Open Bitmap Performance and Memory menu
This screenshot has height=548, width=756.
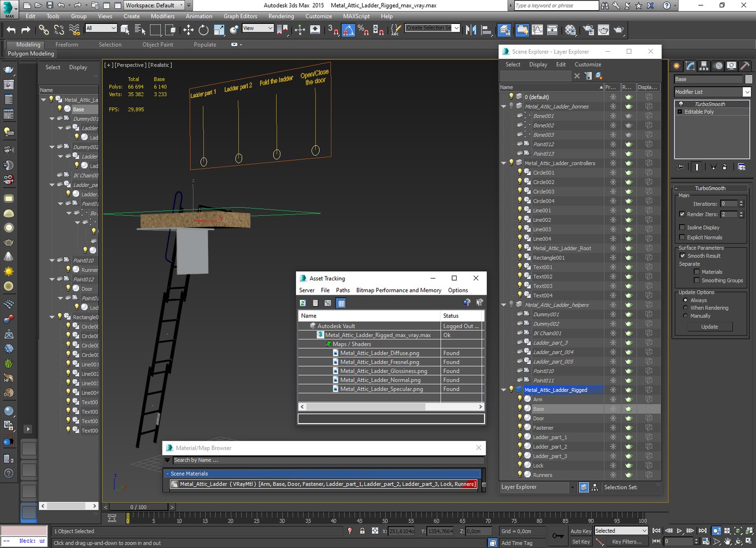[x=399, y=290]
